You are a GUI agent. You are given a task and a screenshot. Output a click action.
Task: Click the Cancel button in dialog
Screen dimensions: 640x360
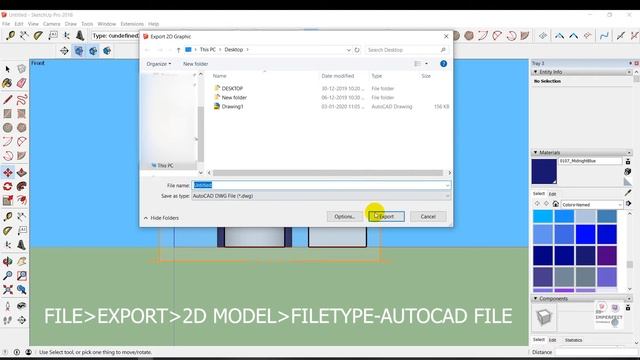(x=428, y=216)
